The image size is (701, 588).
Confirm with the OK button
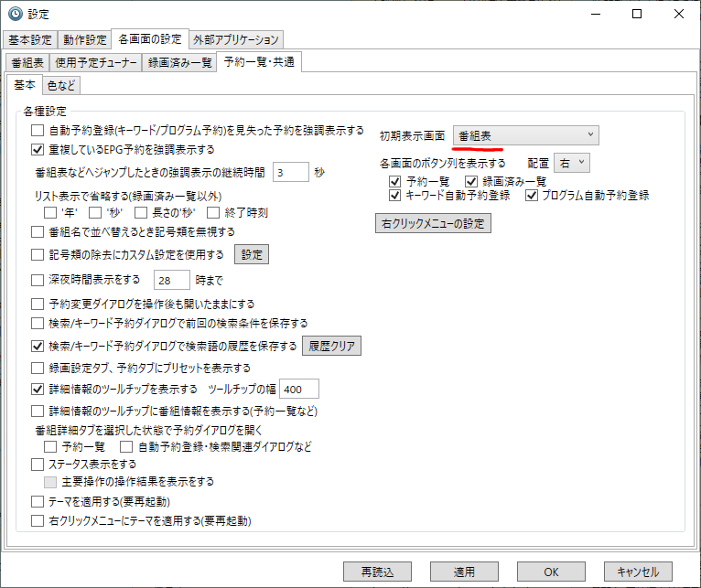click(x=551, y=572)
